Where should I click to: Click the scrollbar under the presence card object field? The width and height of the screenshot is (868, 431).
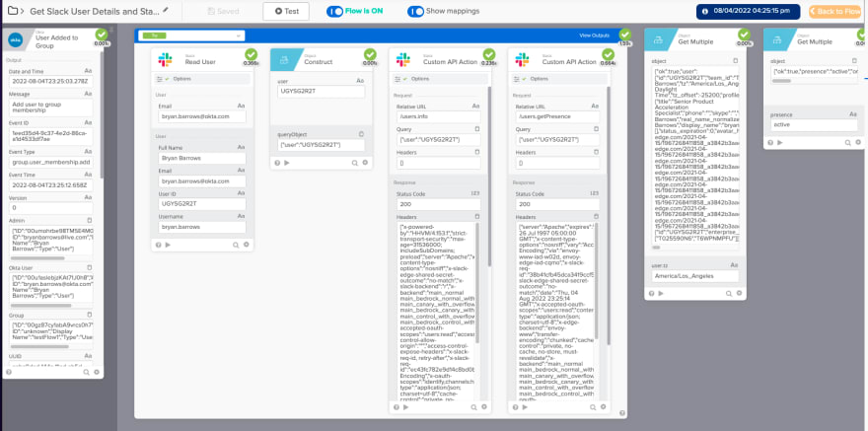(x=781, y=81)
